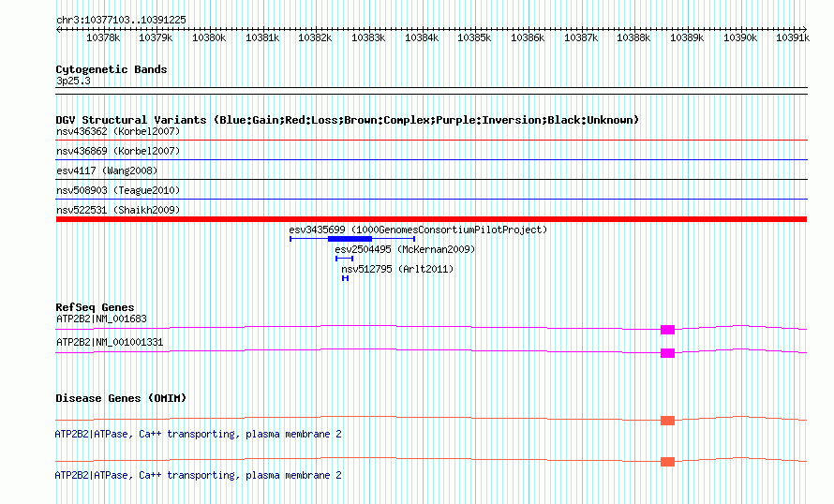Click the blue esv3435699 gain glyph

pos(352,239)
